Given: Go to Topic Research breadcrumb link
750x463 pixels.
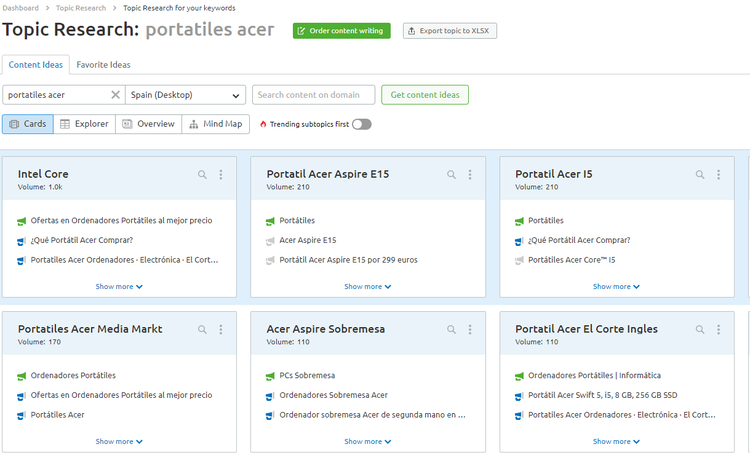Looking at the screenshot, I should (x=81, y=8).
